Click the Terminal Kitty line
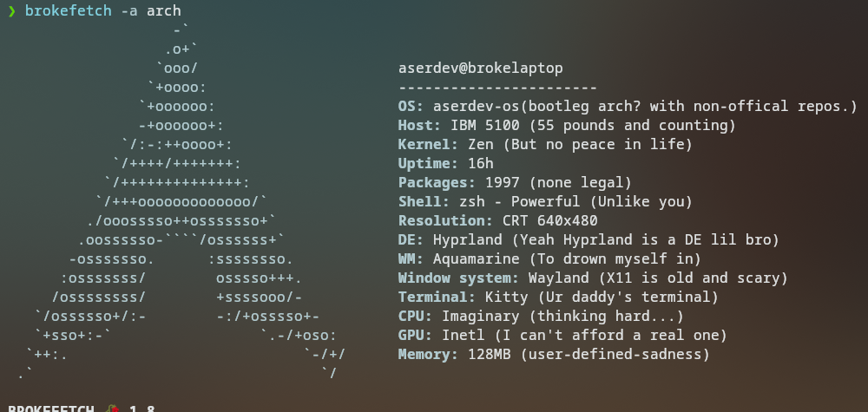The width and height of the screenshot is (868, 412). (558, 297)
